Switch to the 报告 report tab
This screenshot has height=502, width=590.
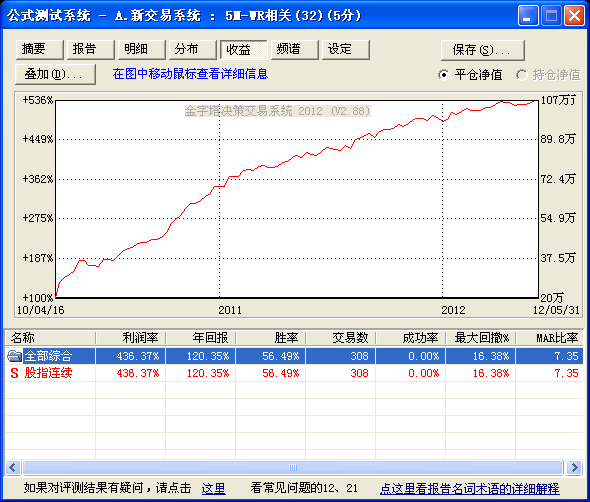90,50
